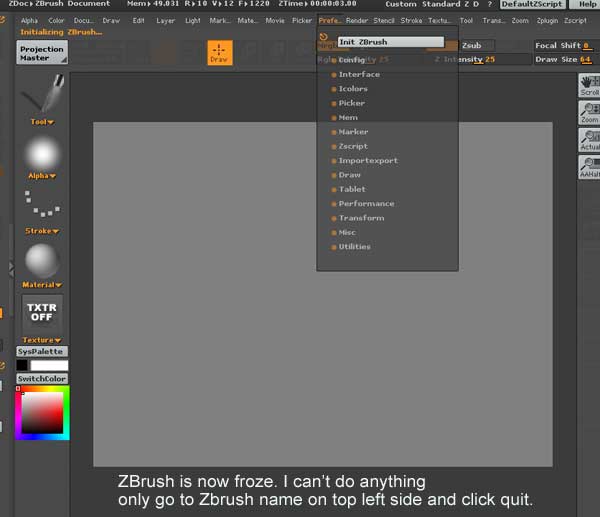Expand the Picker submenu in Preferences
The height and width of the screenshot is (517, 600).
pos(348,103)
